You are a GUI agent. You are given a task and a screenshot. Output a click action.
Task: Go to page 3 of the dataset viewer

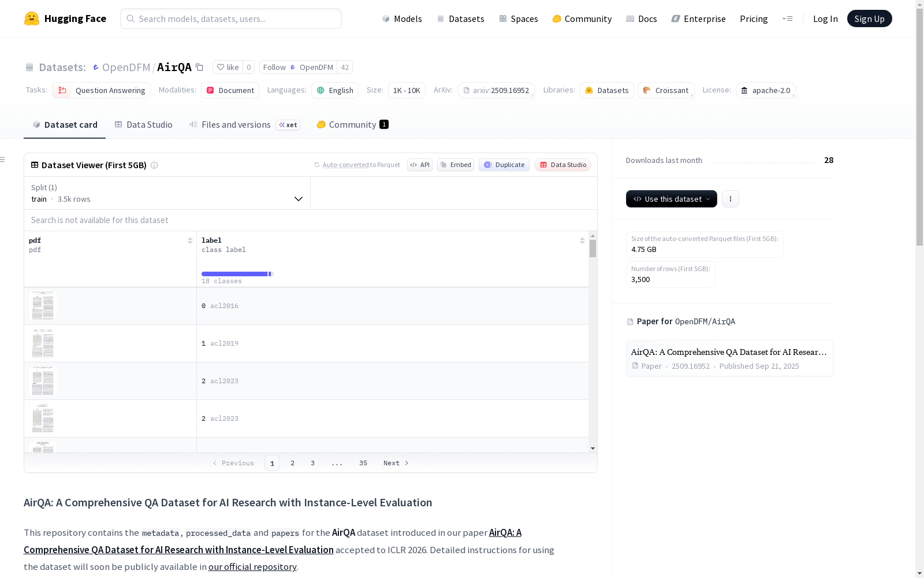click(x=313, y=463)
